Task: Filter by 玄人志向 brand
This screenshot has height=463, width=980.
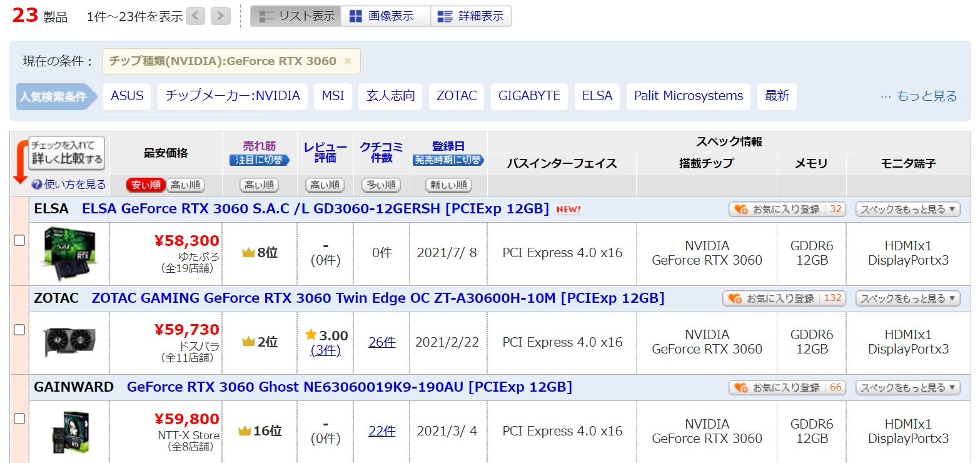Action: point(390,96)
